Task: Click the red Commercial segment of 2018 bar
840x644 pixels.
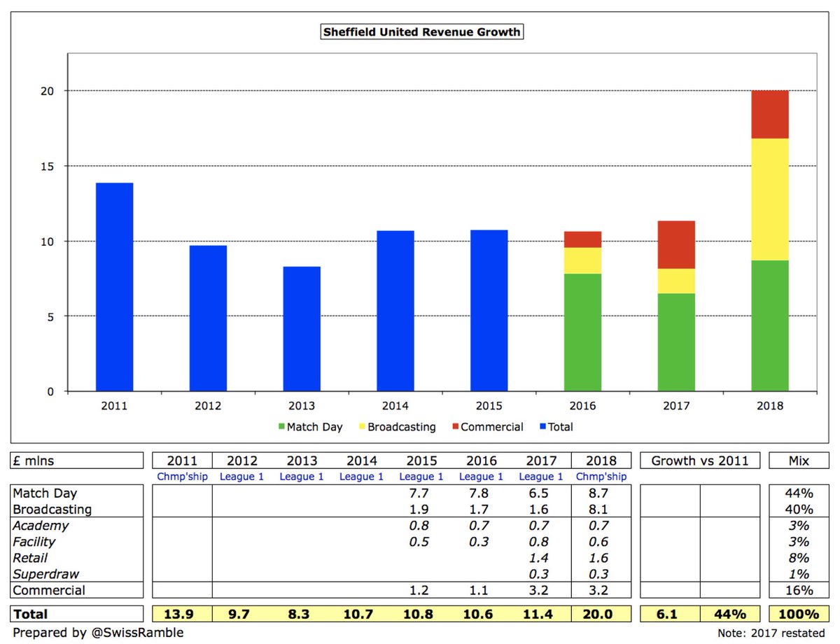Action: 770,115
